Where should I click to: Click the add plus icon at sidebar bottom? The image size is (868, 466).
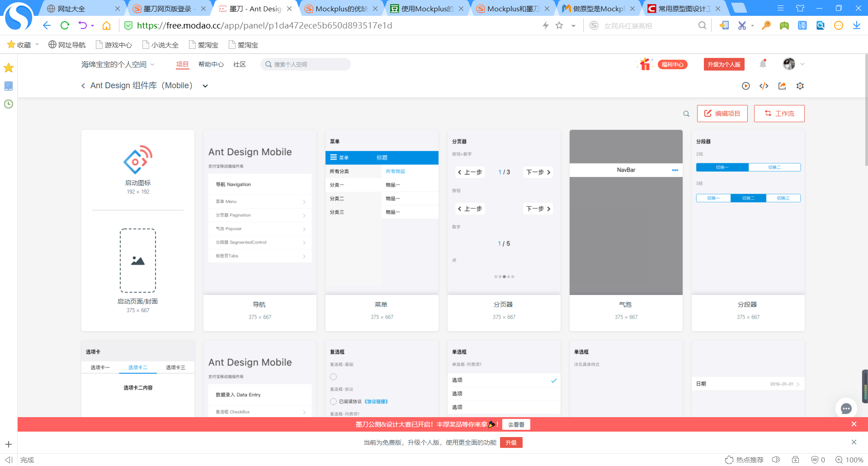(x=9, y=444)
